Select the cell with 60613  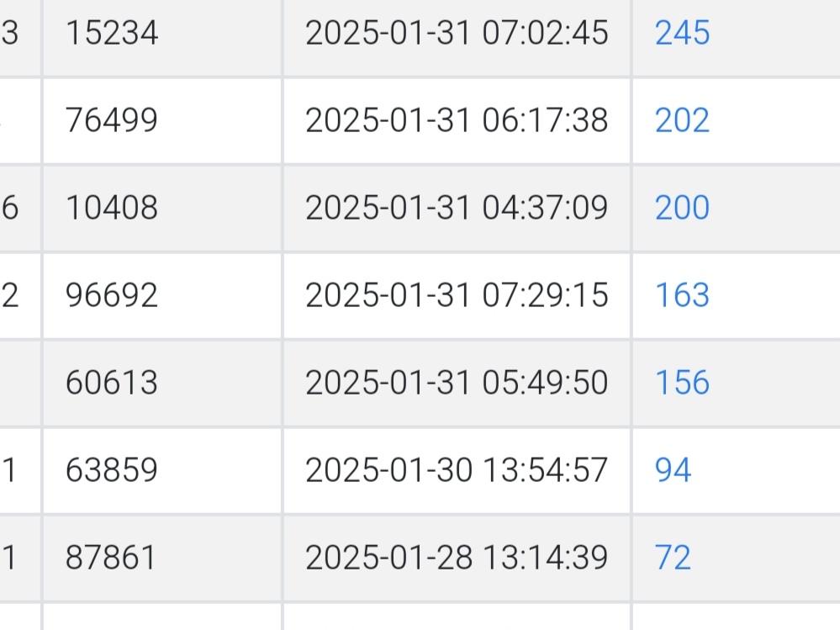112,383
